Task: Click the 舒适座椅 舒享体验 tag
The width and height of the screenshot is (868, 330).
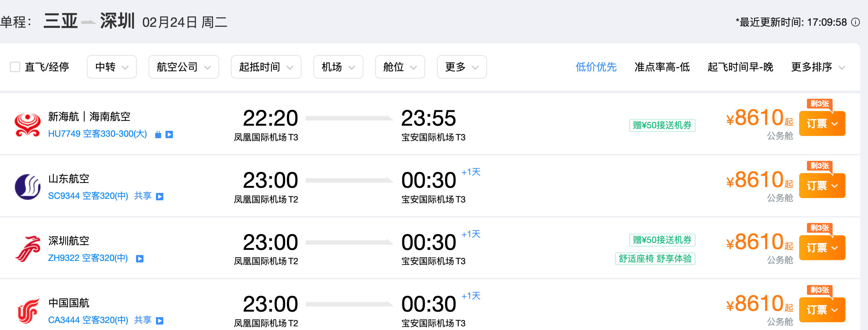Action: pyautogui.click(x=655, y=259)
